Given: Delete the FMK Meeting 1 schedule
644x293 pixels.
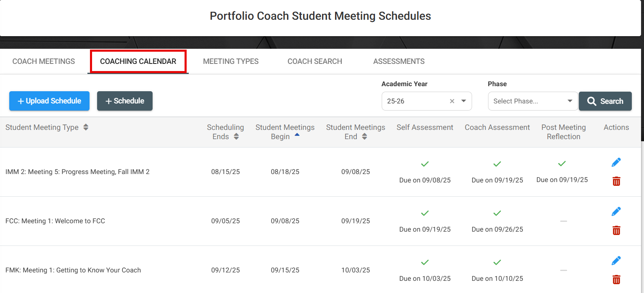Looking at the screenshot, I should tap(616, 280).
